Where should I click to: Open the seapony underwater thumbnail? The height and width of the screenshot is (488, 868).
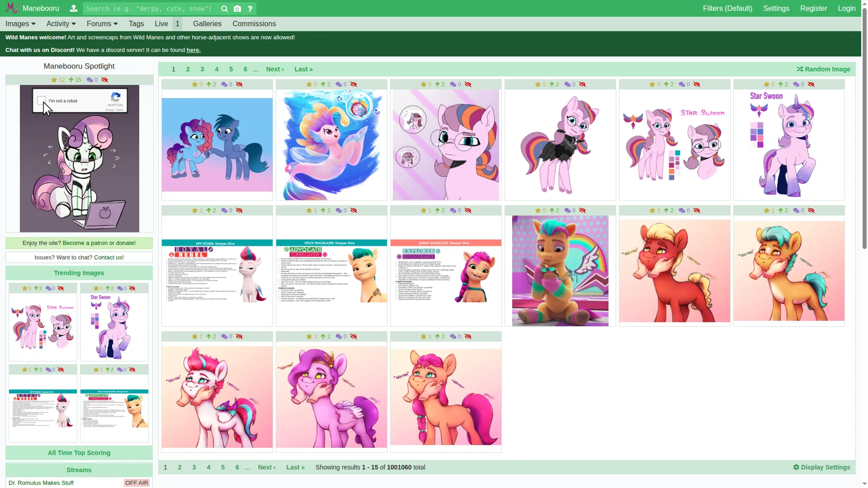click(x=331, y=145)
